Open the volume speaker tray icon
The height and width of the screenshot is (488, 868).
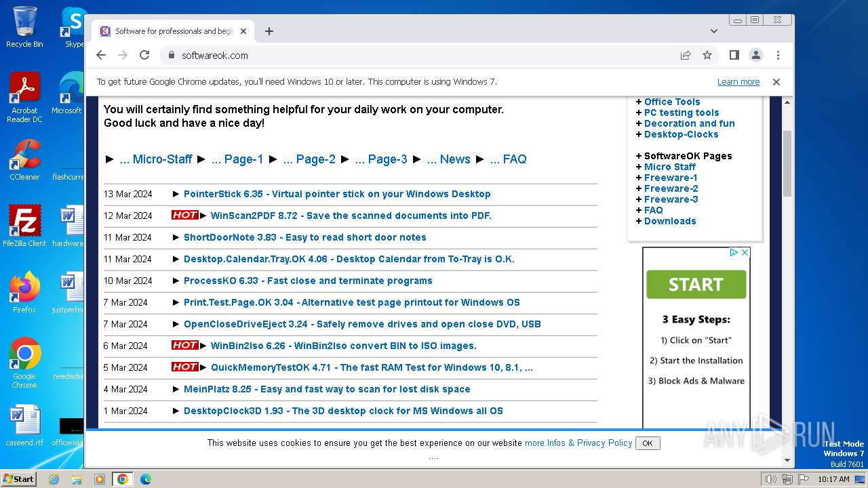click(x=770, y=479)
